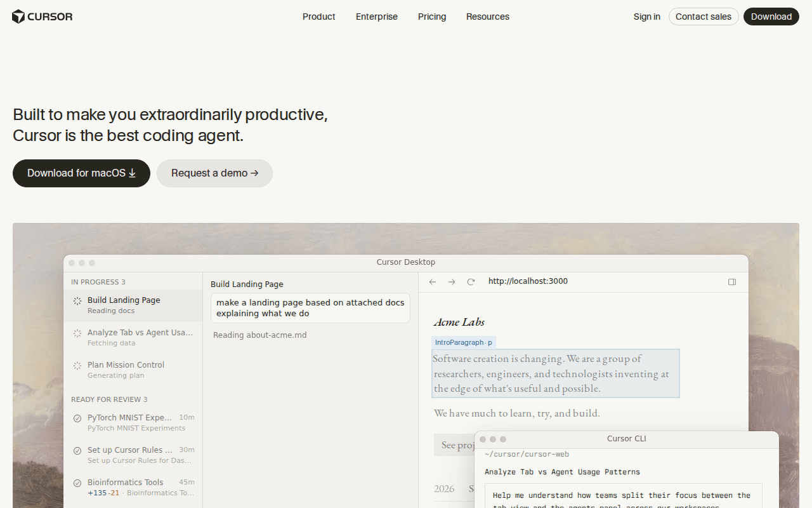Image resolution: width=812 pixels, height=508 pixels.
Task: Click the Sign in link
Action: pyautogui.click(x=647, y=17)
